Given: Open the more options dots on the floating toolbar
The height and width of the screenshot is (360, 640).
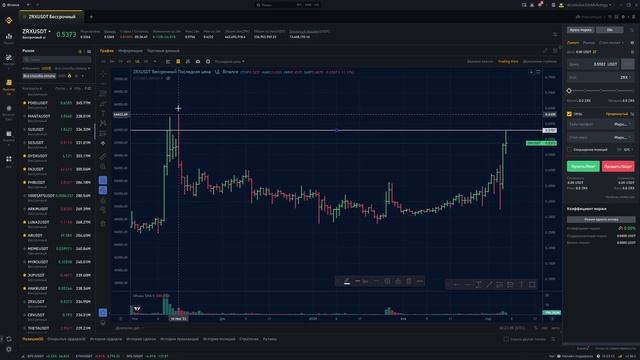Looking at the screenshot, I should tap(419, 281).
